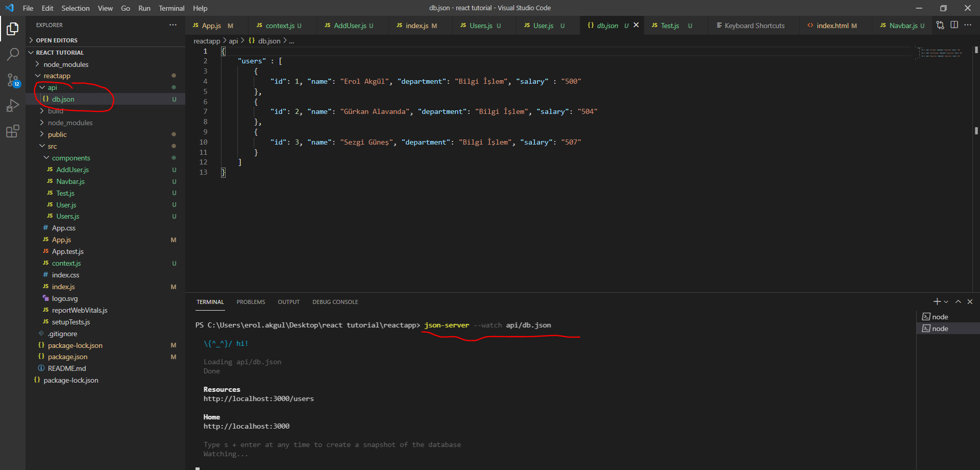
Task: Open the Run and Debug view
Action: point(13,106)
